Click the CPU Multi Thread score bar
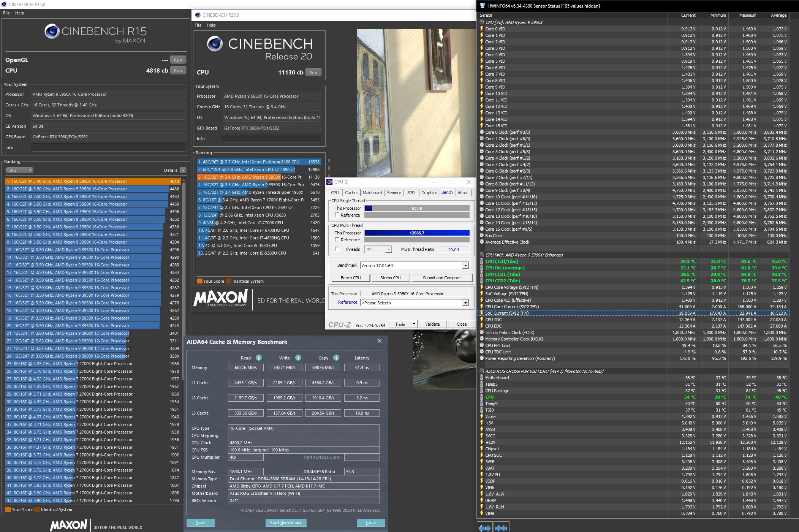The height and width of the screenshot is (532, 799). click(417, 233)
